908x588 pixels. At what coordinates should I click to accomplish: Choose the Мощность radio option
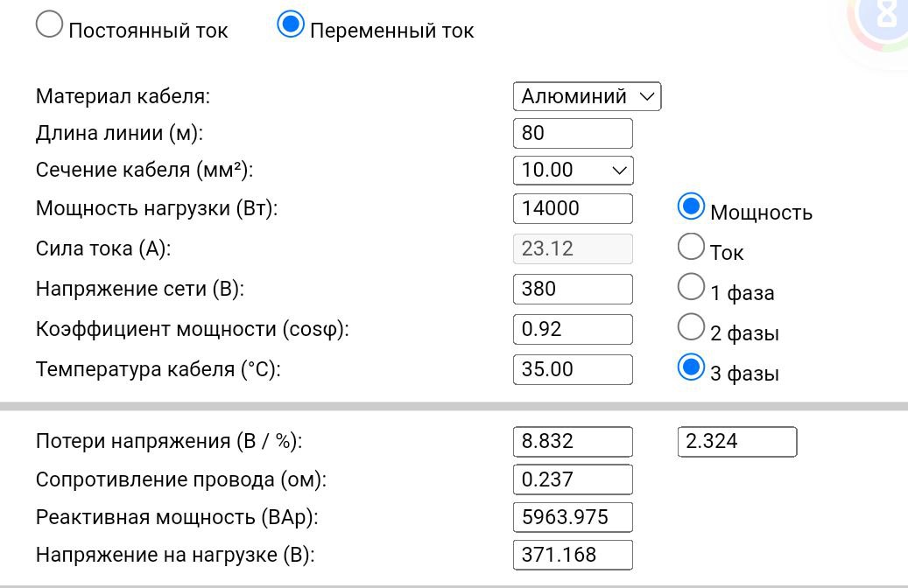point(691,206)
